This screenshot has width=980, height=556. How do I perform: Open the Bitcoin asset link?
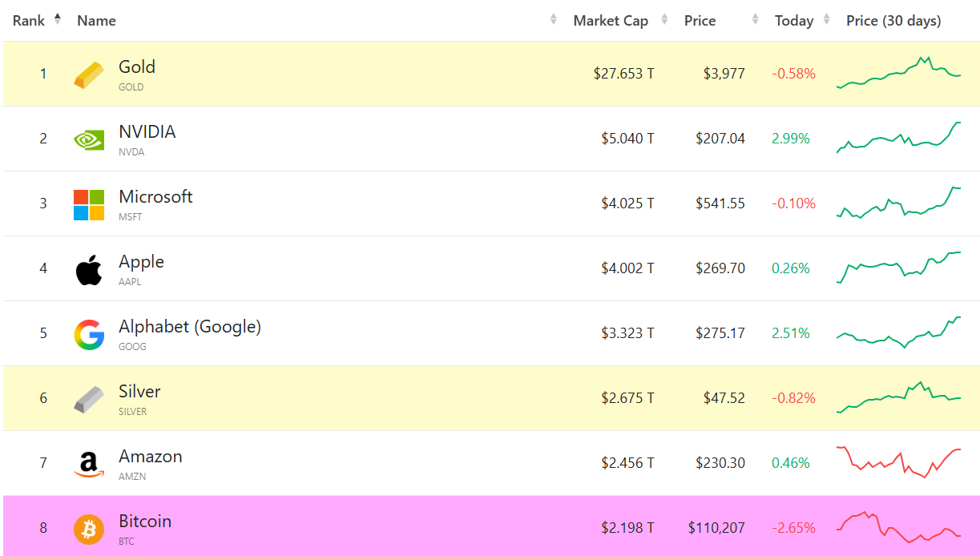[x=145, y=522]
